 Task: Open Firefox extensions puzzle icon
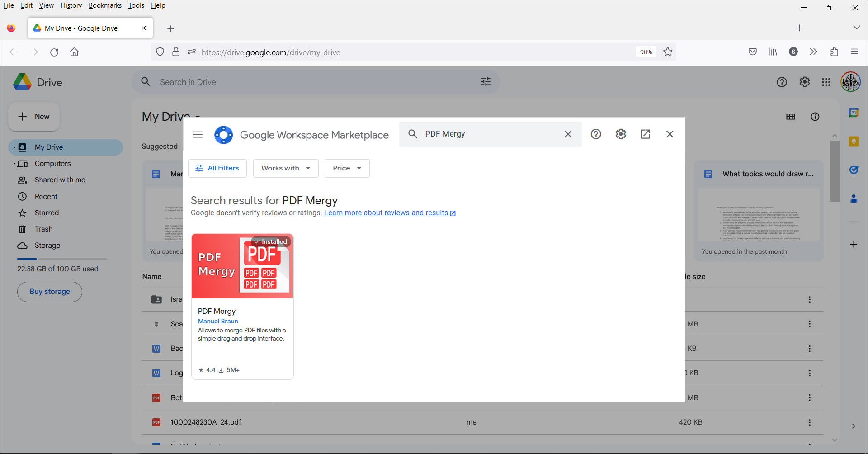click(x=834, y=52)
